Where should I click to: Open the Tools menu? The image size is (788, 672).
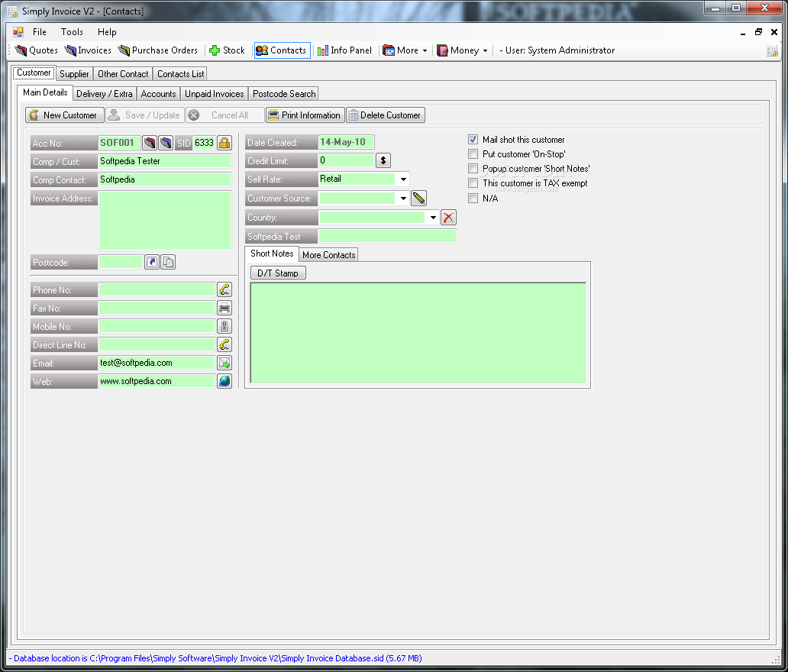pos(72,31)
